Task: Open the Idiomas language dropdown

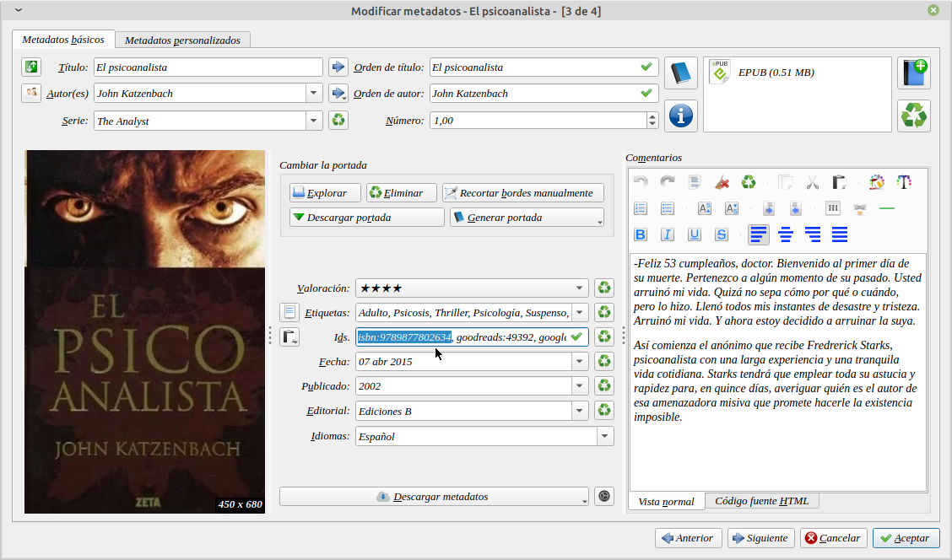Action: coord(604,437)
